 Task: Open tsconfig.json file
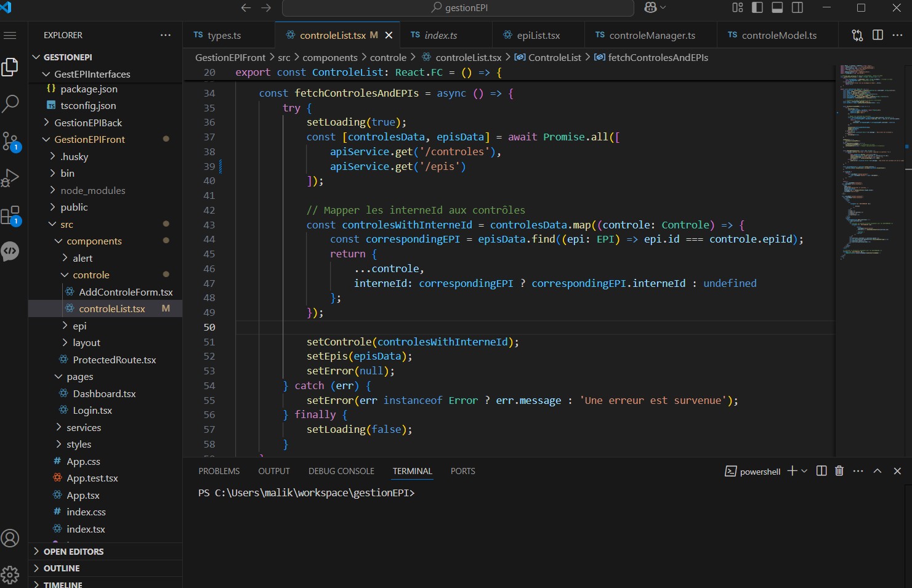tap(105, 105)
